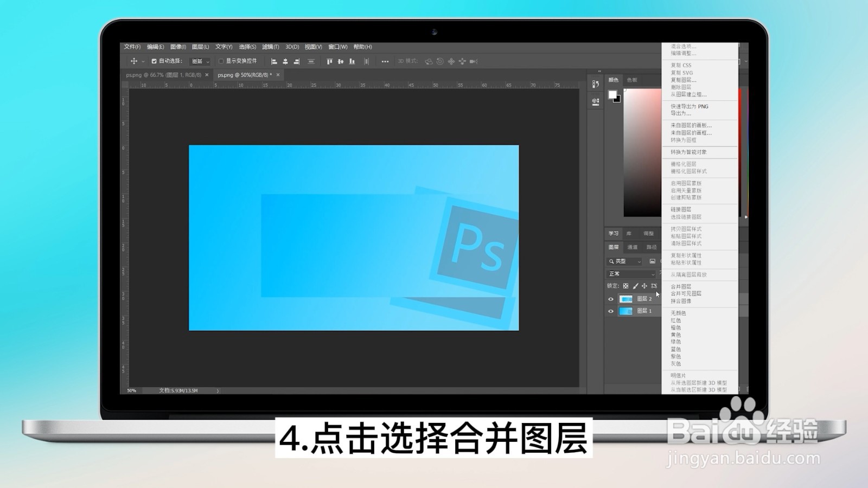The width and height of the screenshot is (868, 488).
Task: Open the 滤镜(T) menu
Action: [270, 47]
